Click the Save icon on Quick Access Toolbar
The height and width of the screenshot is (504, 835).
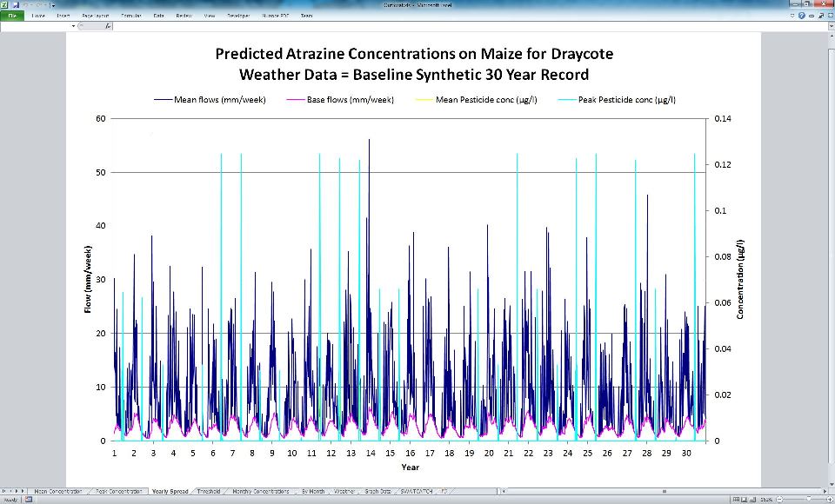point(14,3)
